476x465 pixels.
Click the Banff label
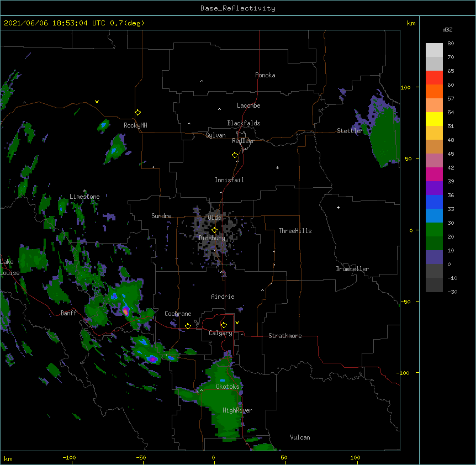(68, 313)
